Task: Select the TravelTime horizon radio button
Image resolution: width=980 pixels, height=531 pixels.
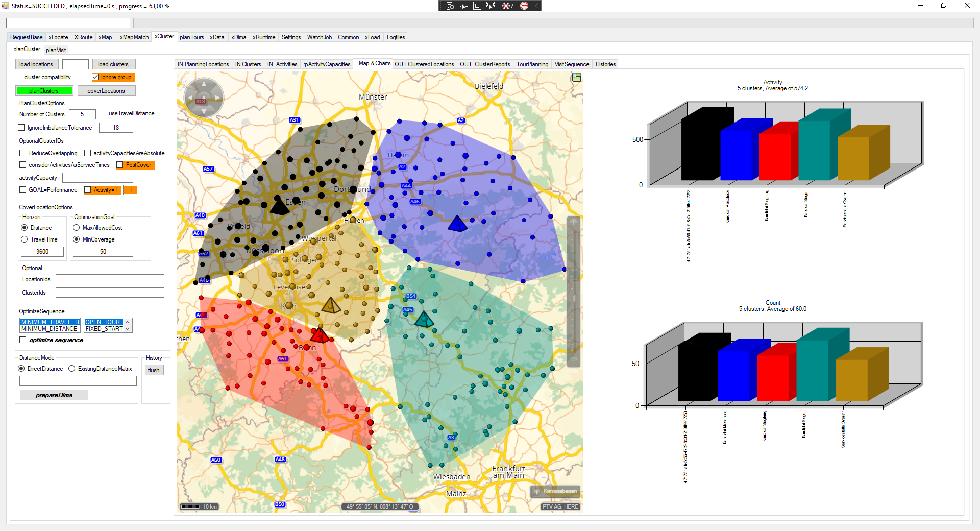Action: pyautogui.click(x=24, y=239)
